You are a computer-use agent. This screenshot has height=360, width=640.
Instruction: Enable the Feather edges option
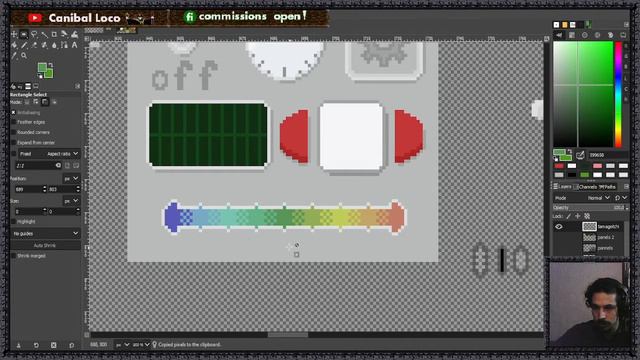[13, 122]
